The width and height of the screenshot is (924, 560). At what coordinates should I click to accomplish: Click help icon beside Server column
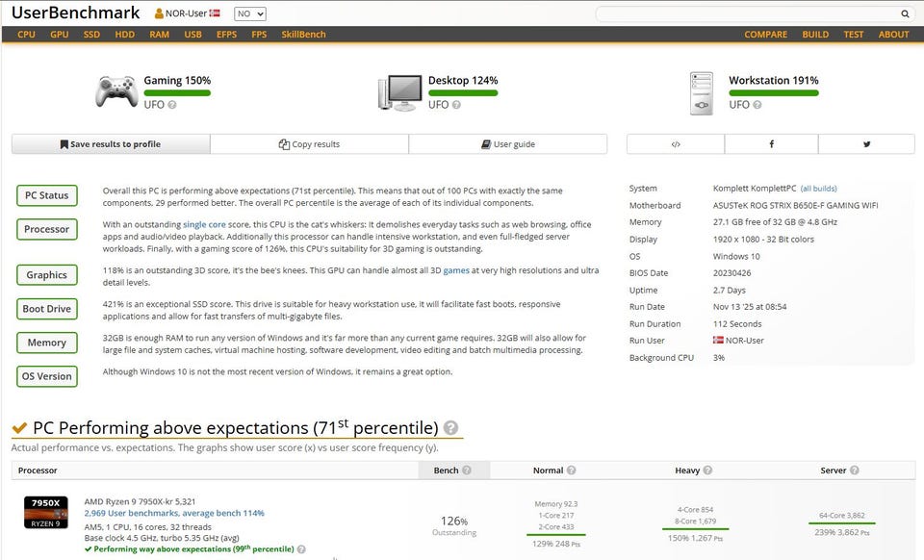click(x=855, y=470)
